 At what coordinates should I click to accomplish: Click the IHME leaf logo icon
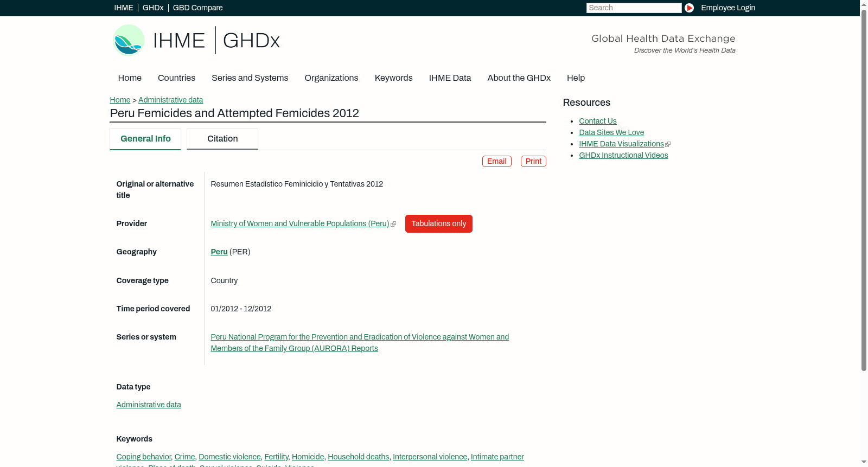pos(129,40)
